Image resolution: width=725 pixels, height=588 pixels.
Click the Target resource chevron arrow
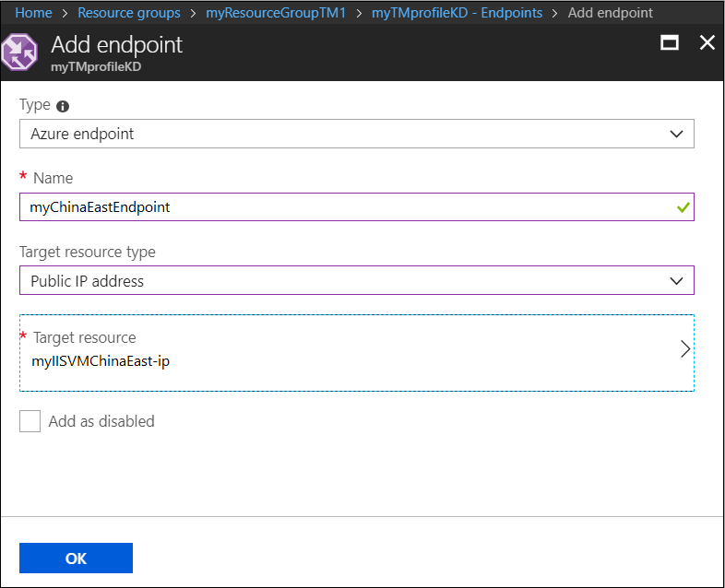(x=684, y=348)
